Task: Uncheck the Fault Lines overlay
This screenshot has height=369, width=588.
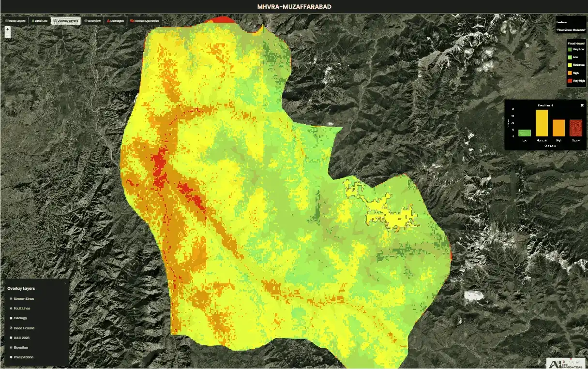Action: (11, 309)
